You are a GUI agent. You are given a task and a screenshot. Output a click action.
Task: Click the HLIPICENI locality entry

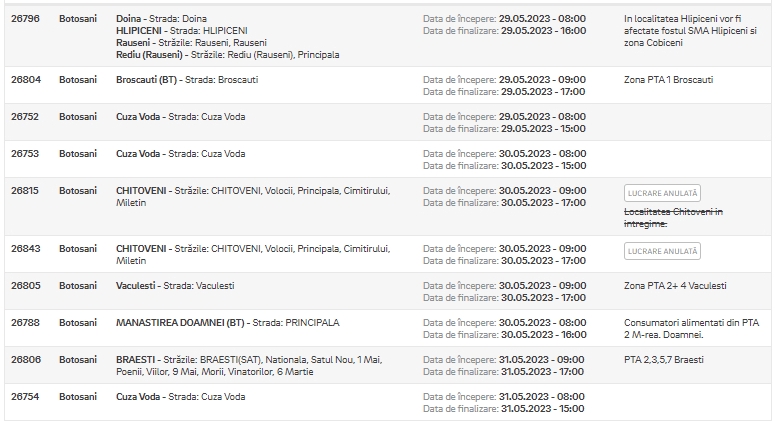click(x=139, y=31)
